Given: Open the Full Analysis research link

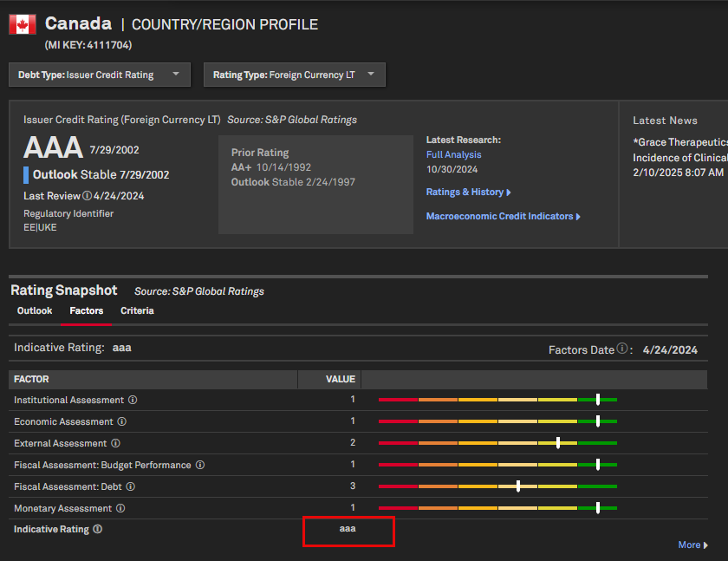Looking at the screenshot, I should click(453, 154).
